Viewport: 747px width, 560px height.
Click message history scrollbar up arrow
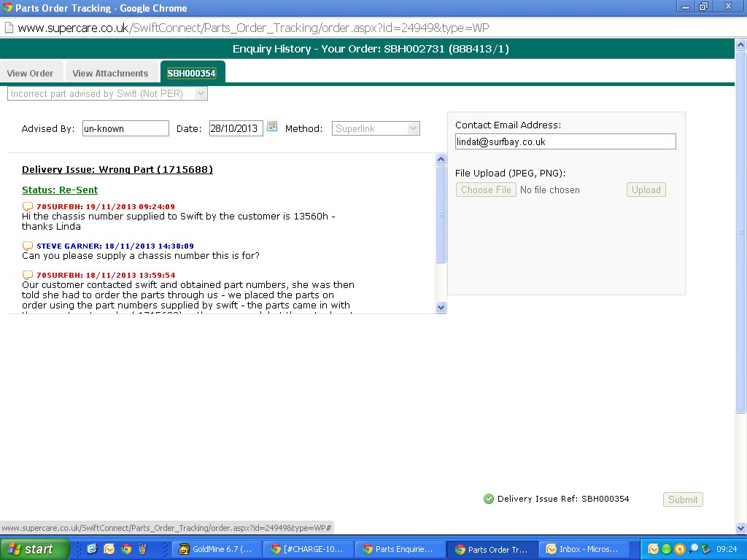[x=441, y=160]
